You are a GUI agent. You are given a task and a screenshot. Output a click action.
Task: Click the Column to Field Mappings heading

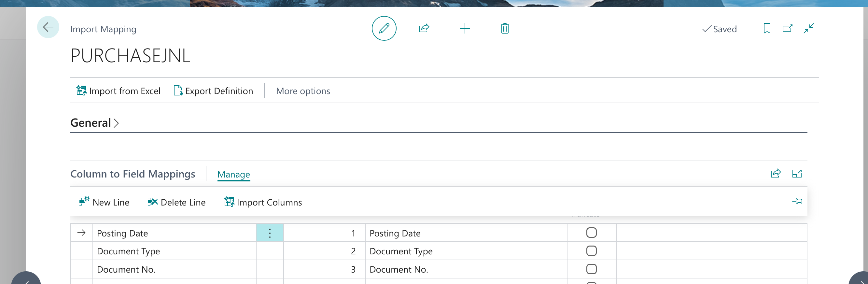click(133, 174)
